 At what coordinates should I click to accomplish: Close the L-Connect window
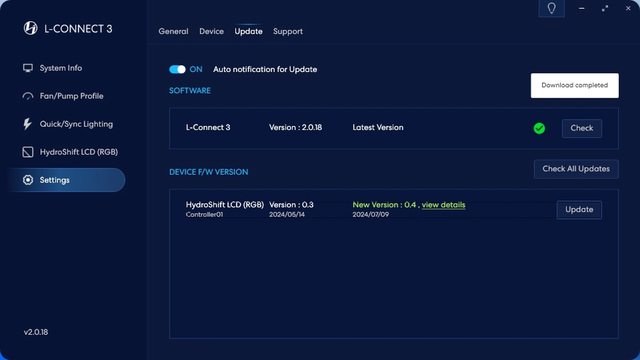click(628, 8)
